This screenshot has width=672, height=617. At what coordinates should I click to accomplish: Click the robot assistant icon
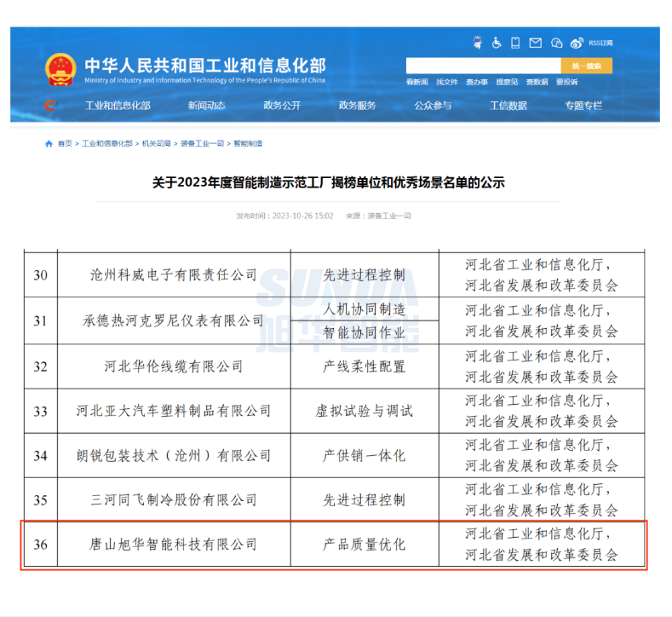point(477,43)
